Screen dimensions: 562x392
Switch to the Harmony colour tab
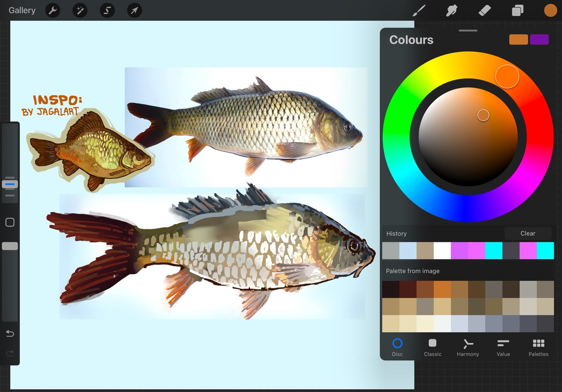click(x=468, y=347)
